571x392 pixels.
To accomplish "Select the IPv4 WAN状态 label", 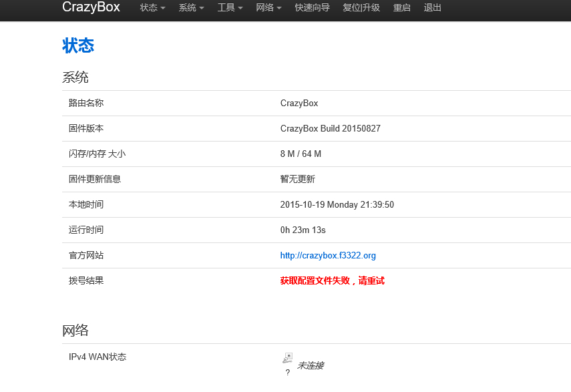I will click(x=98, y=357).
